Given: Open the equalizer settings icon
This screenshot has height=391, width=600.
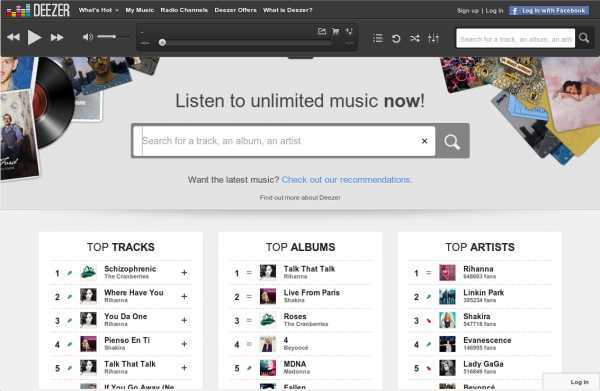Looking at the screenshot, I should tap(433, 38).
